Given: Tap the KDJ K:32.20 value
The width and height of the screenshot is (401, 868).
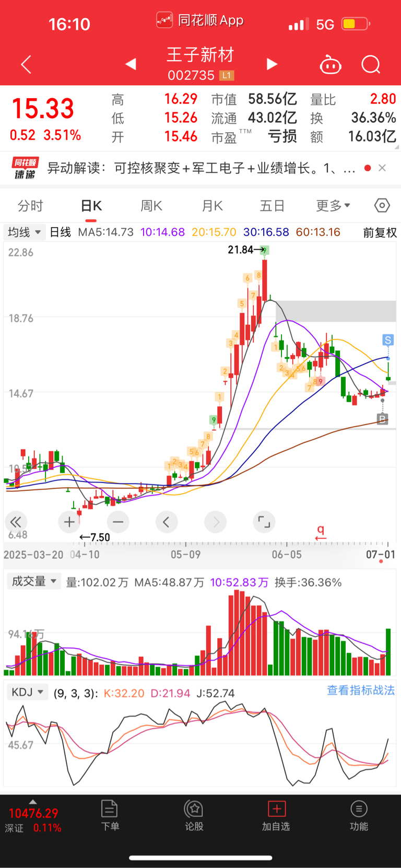Looking at the screenshot, I should tap(124, 693).
